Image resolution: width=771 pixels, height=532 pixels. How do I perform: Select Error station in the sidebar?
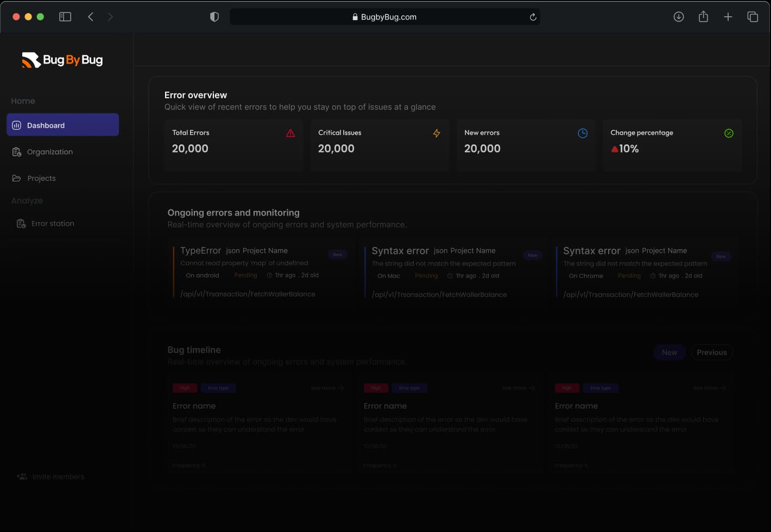(x=53, y=223)
